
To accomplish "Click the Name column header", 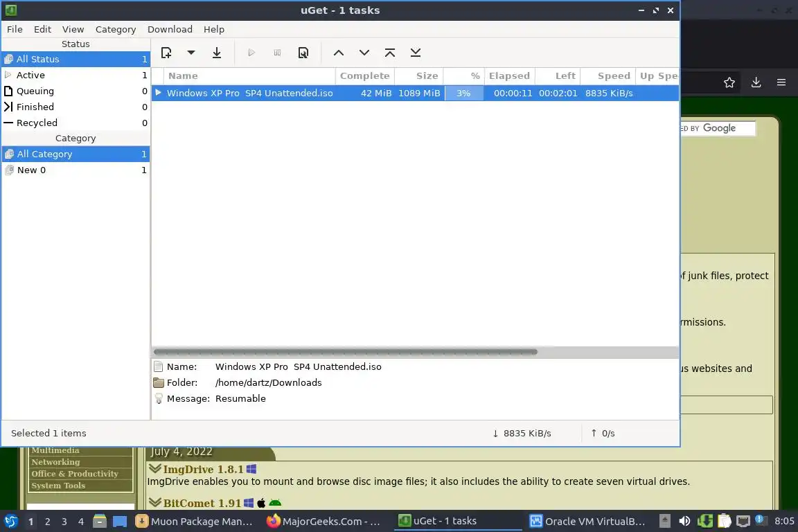I will pos(249,76).
